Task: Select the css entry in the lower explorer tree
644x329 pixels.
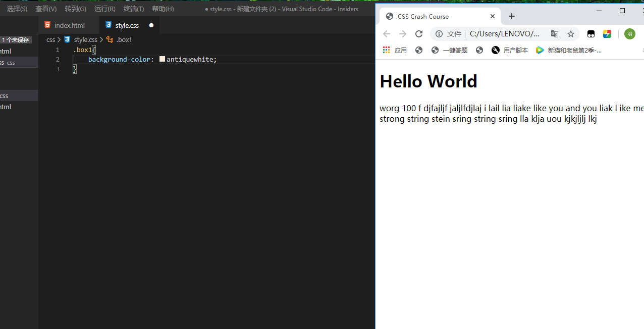Action: pos(19,96)
